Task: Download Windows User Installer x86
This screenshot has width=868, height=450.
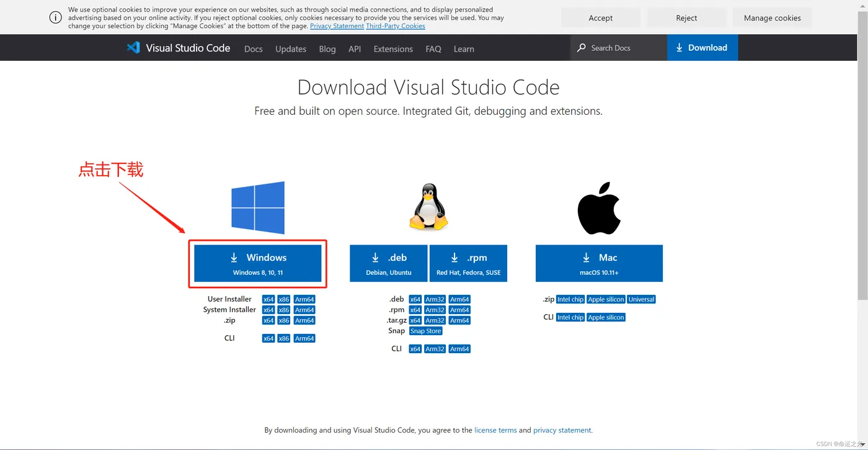Action: (x=284, y=299)
